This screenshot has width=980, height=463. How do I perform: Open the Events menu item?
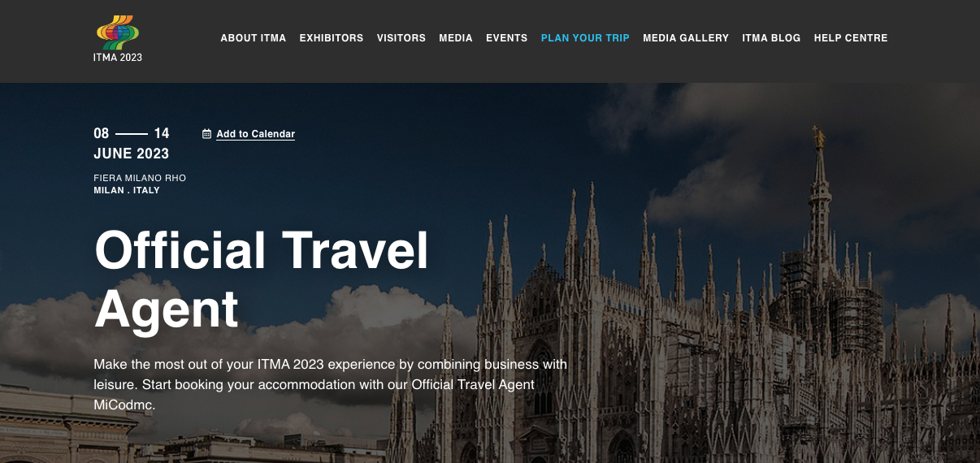[507, 38]
